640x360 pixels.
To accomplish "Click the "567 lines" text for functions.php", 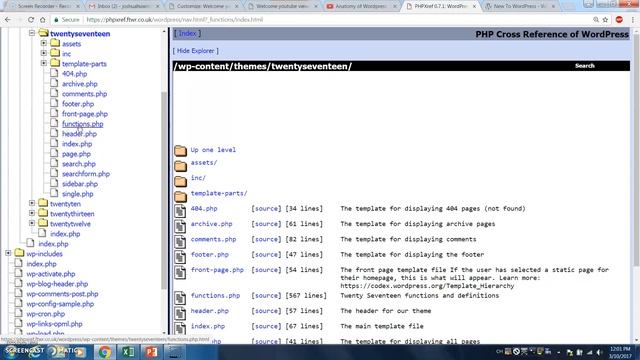I will click(x=306, y=295).
